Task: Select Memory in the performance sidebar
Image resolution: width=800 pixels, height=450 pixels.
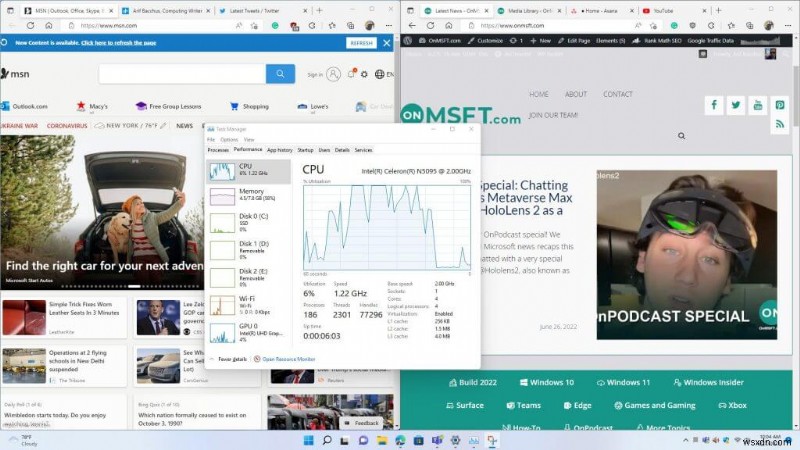Action: click(248, 194)
